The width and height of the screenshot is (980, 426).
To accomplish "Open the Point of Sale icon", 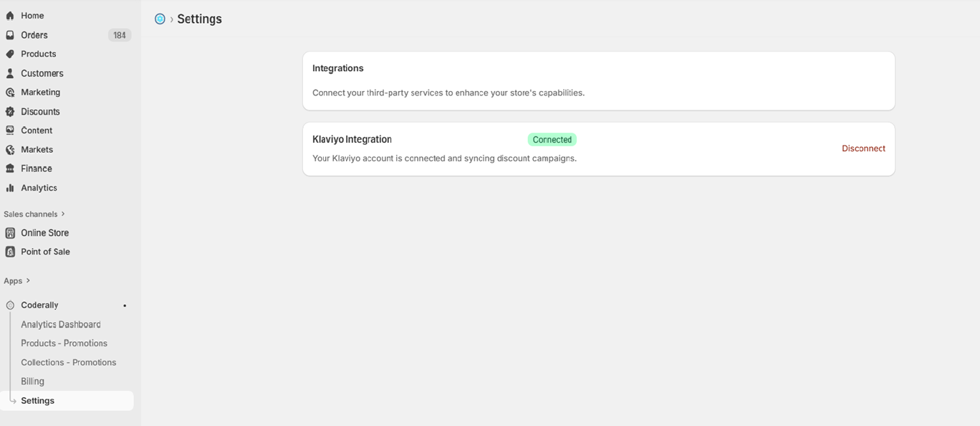I will click(x=9, y=251).
